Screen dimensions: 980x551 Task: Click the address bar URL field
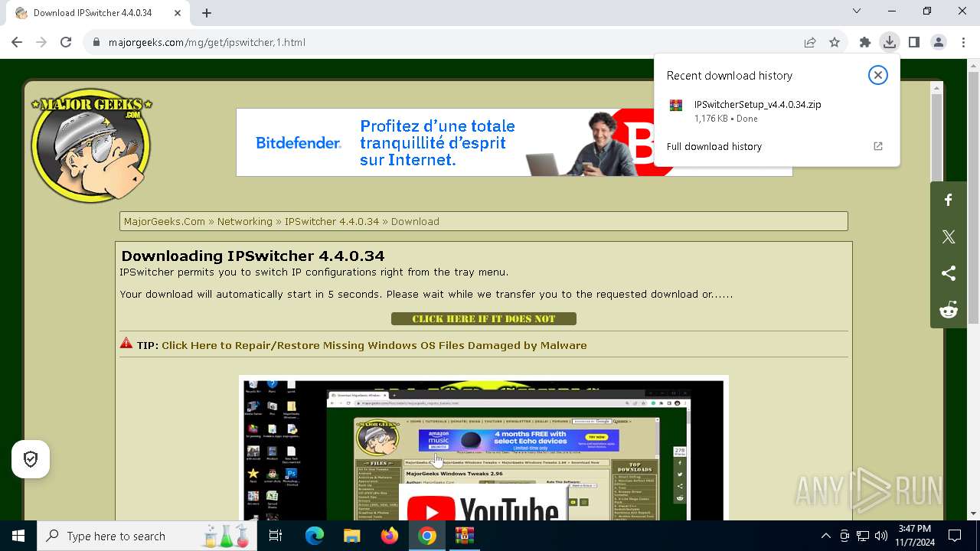coord(452,42)
